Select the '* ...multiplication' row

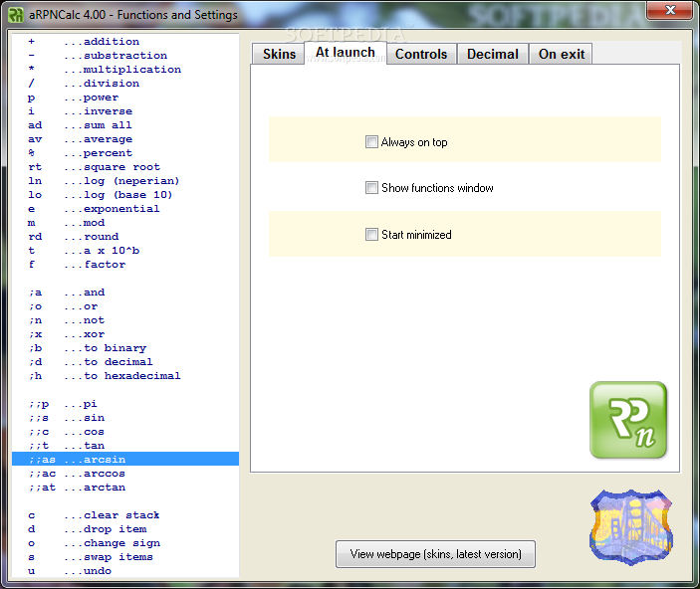125,70
